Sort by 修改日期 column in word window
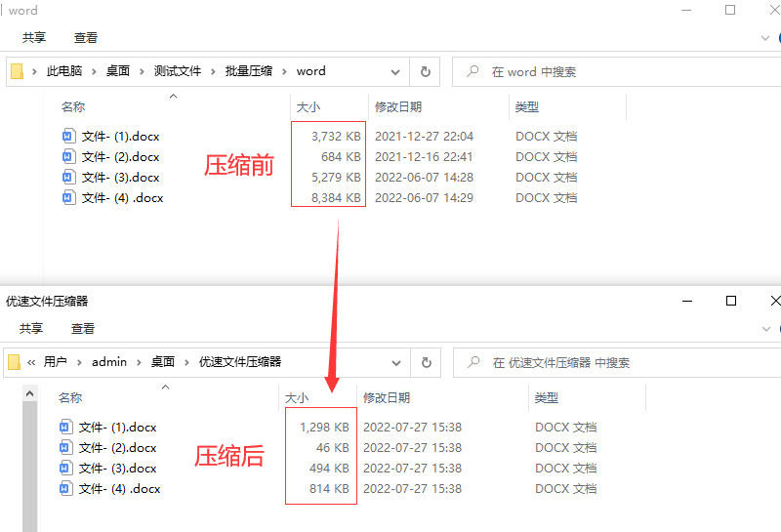 (398, 106)
